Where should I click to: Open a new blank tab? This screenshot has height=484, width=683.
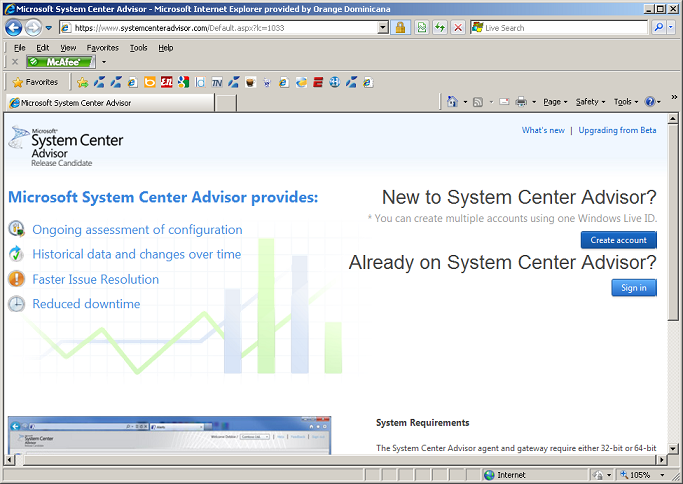(x=226, y=103)
